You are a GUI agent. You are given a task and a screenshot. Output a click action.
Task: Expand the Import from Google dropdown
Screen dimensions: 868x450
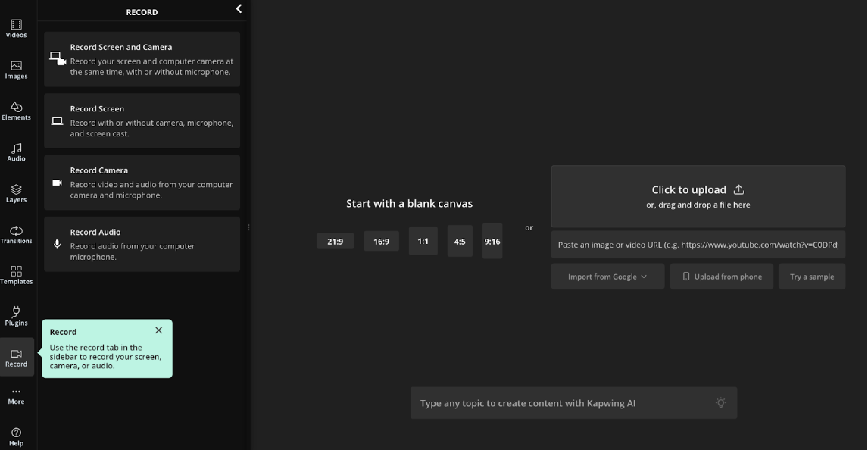point(607,276)
